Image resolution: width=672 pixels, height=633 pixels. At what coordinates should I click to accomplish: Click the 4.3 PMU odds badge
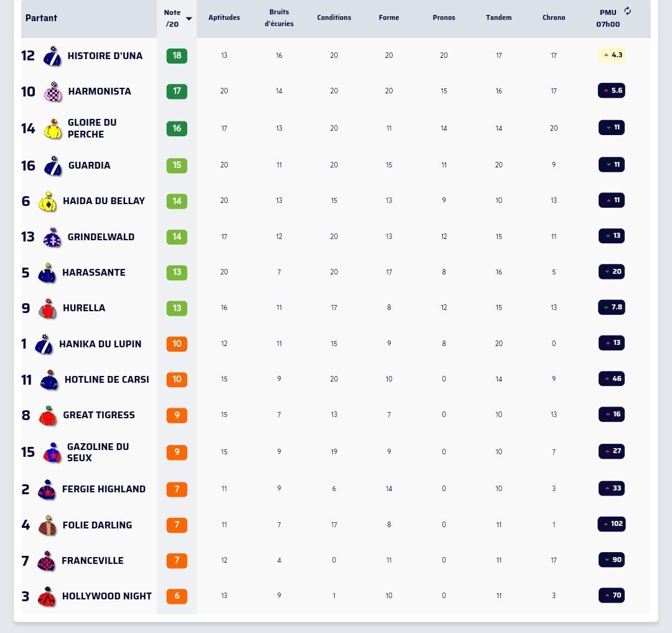pyautogui.click(x=612, y=55)
